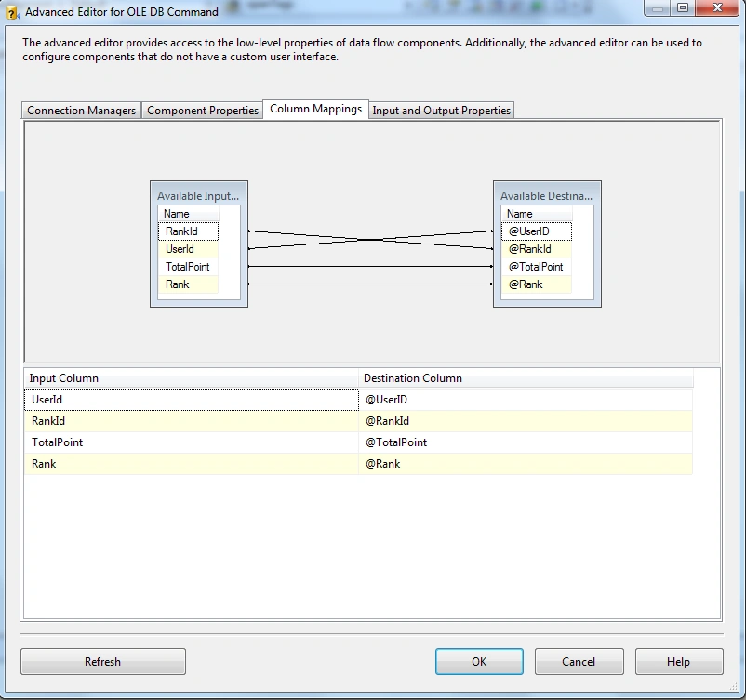Select the Column Mappings tab
746x700 pixels.
316,109
